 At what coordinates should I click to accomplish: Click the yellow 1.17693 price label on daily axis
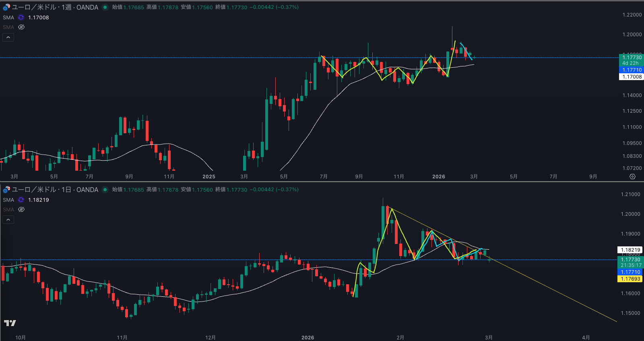(x=630, y=279)
